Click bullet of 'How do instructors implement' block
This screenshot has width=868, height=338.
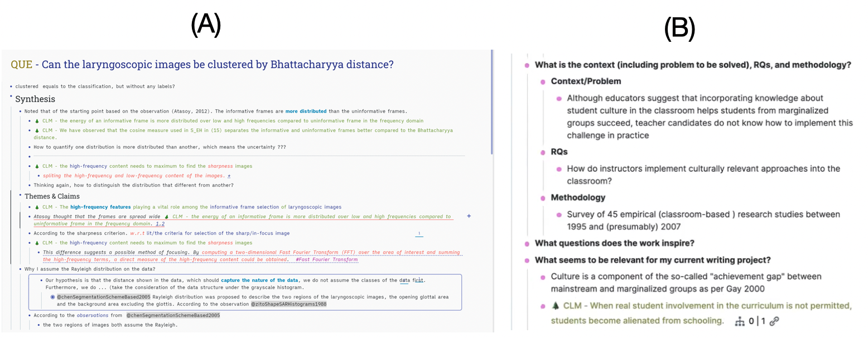560,168
